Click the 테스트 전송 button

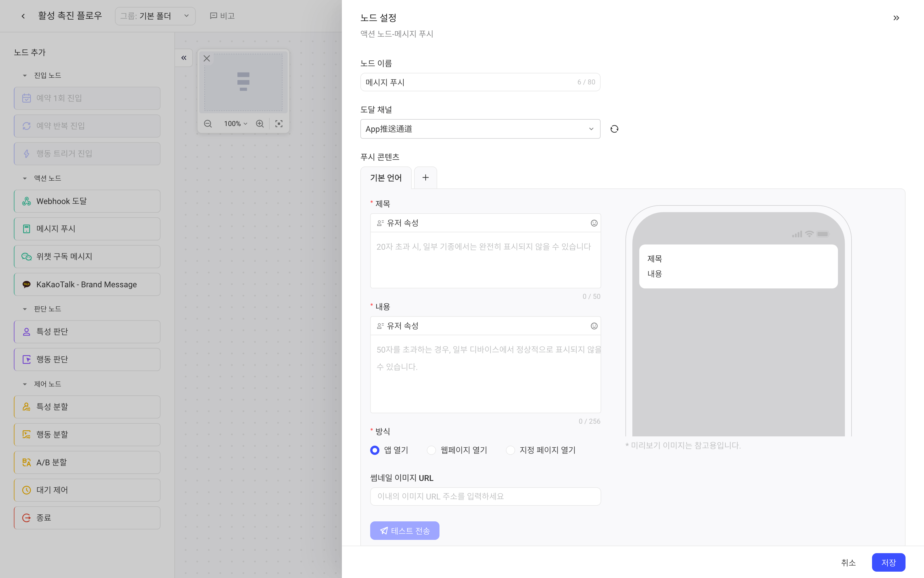click(404, 531)
